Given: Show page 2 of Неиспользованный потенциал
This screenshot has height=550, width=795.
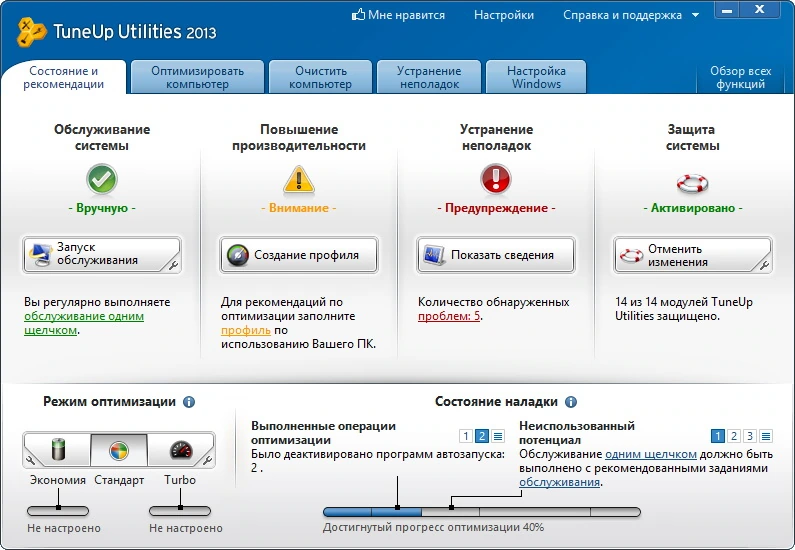Looking at the screenshot, I should [x=734, y=436].
